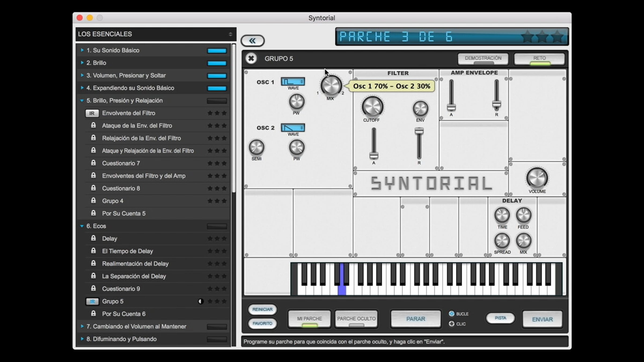The image size is (644, 362).
Task: Select the BUCLE radio option
Action: 452,314
